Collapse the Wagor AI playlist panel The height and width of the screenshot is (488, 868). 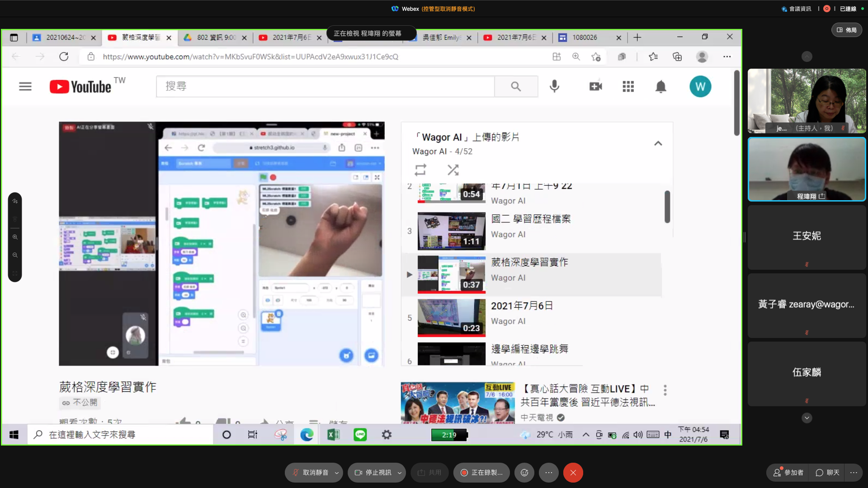[658, 144]
